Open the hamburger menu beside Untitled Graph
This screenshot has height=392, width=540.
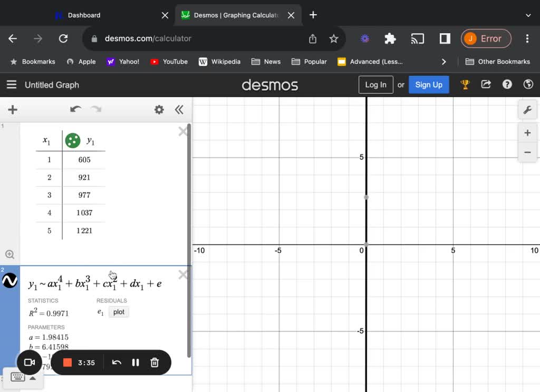point(12,85)
